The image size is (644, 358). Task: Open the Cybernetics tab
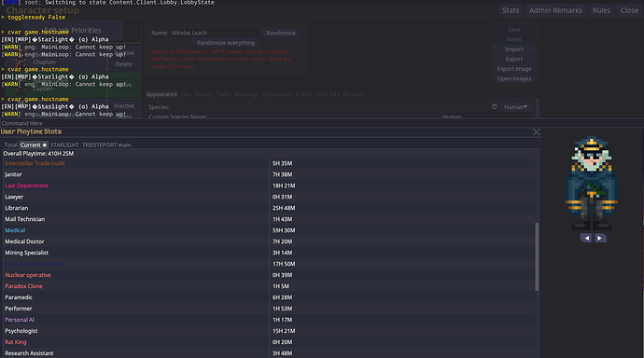pos(276,94)
